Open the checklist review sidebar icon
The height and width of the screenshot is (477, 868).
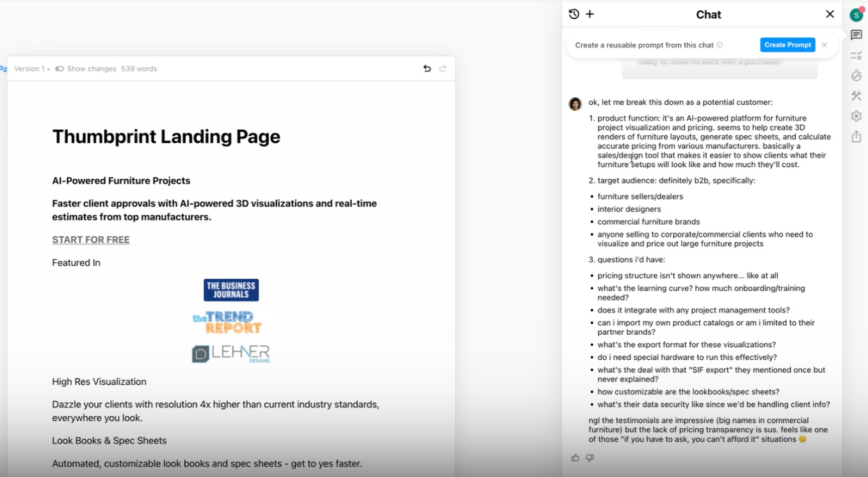(x=856, y=56)
